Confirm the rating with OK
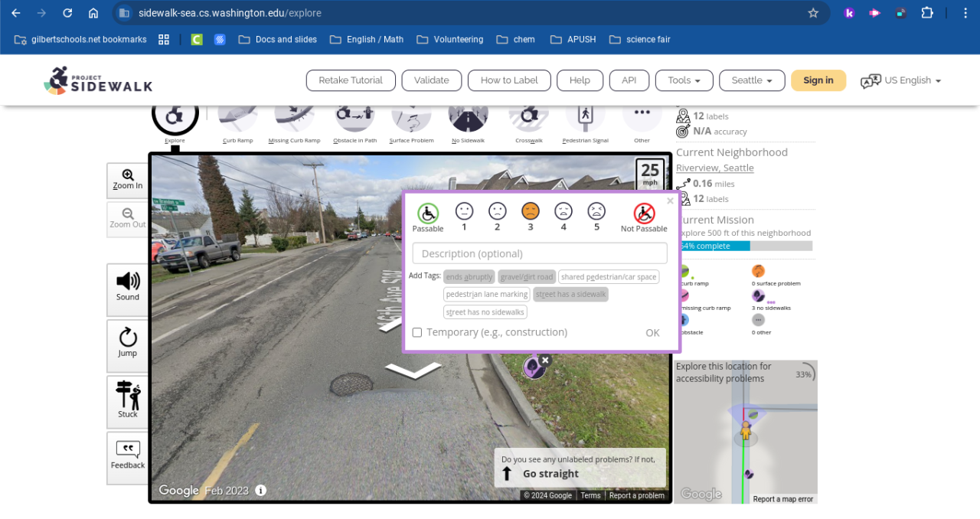The width and height of the screenshot is (980, 519). click(x=652, y=333)
